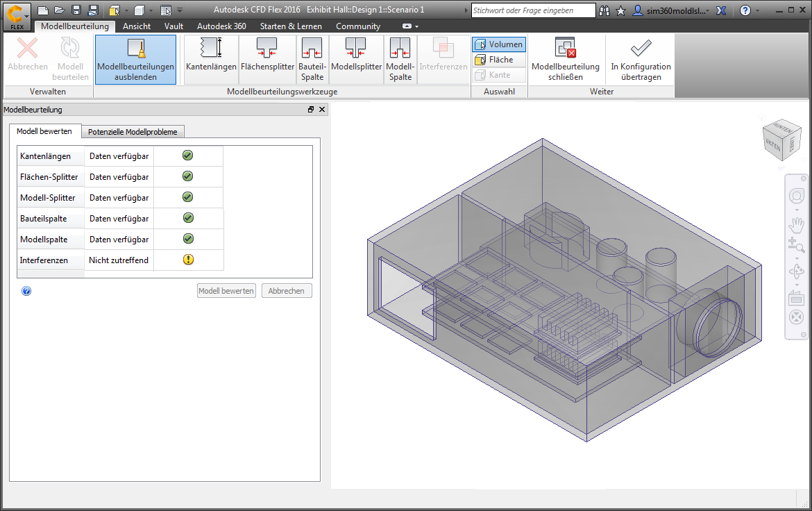Click the yellow box selection icon in the title bar

click(115, 10)
